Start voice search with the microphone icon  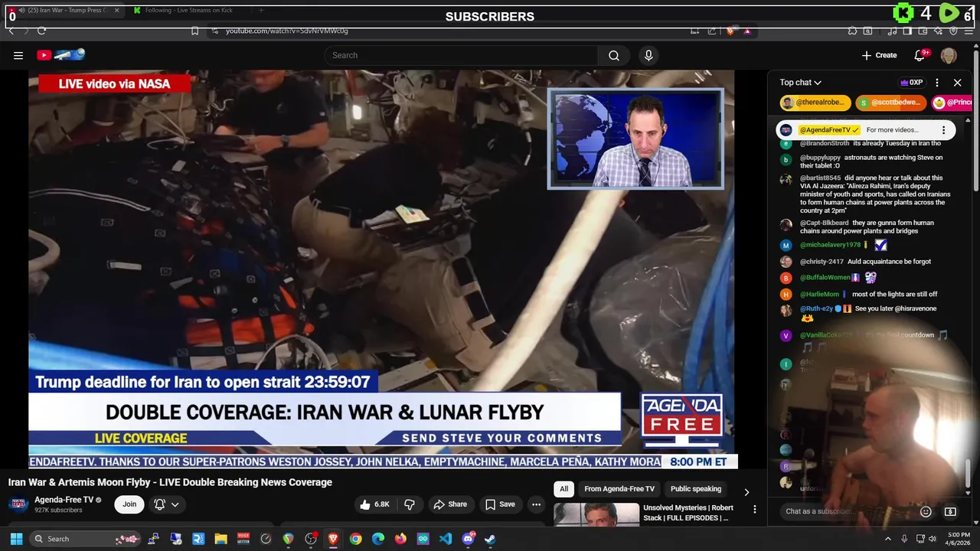[x=648, y=55]
